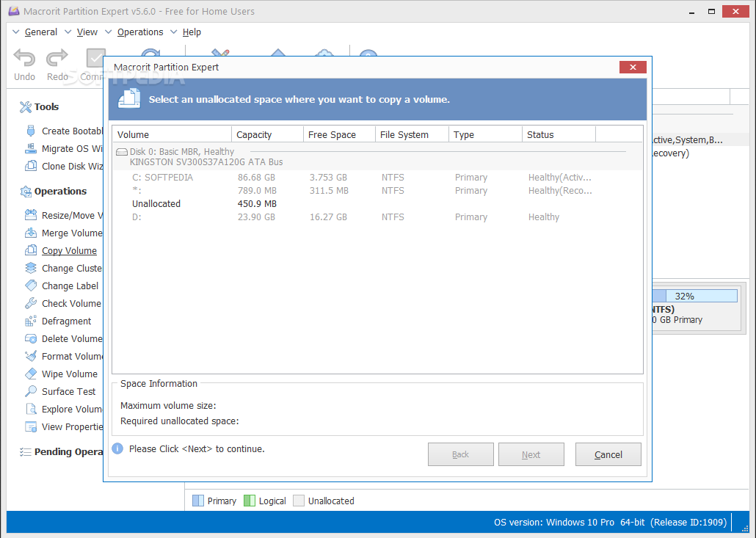Expand the arrow before Operations menu

[109, 32]
